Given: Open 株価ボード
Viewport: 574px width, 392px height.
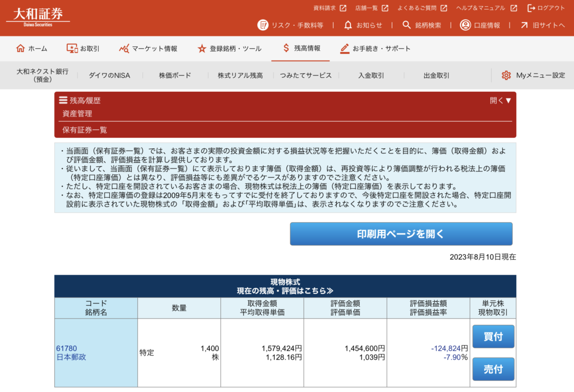Looking at the screenshot, I should pos(175,76).
